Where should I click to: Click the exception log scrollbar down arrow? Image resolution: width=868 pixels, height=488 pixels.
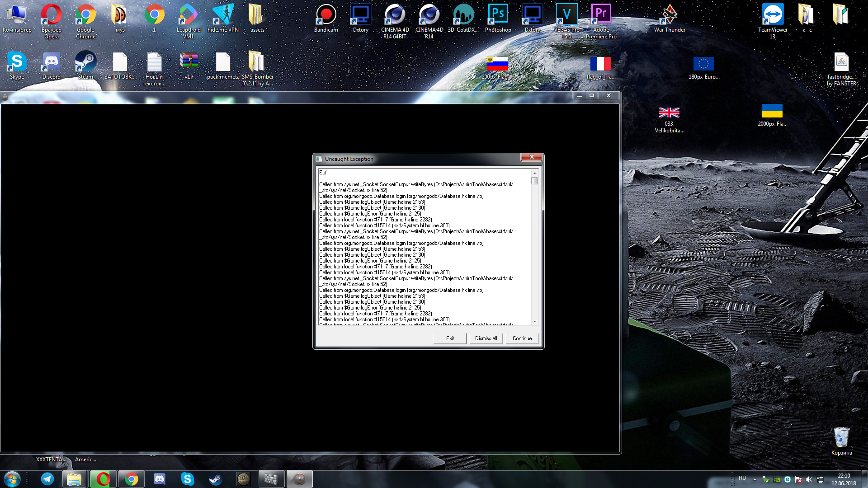[535, 321]
